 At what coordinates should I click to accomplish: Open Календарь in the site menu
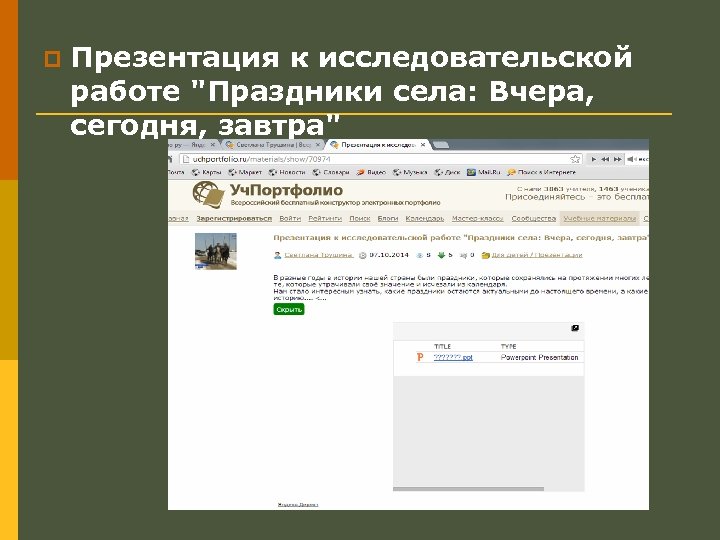(x=425, y=219)
